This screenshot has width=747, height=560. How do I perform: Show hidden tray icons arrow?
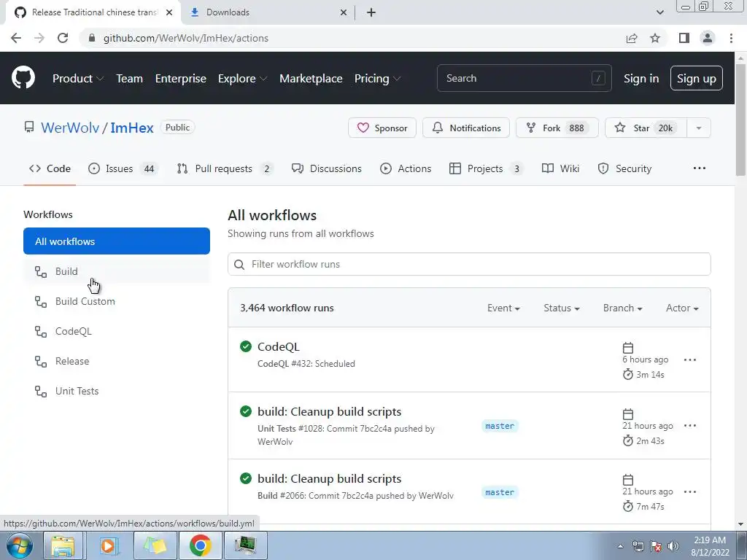[620, 546]
